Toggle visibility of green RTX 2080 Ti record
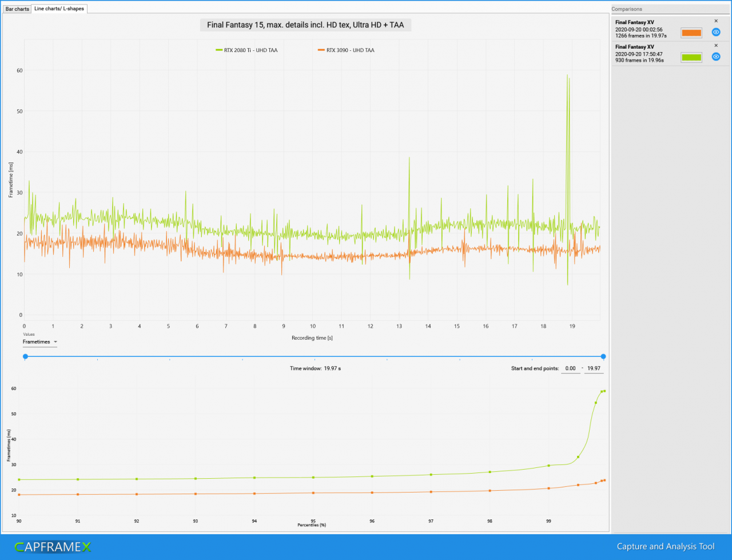This screenshot has width=732, height=560. coord(715,57)
